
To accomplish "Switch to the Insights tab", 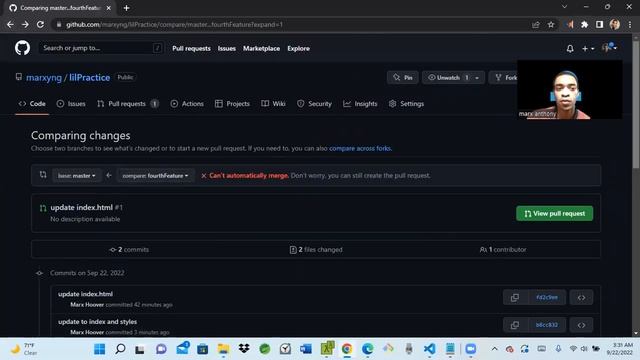I will click(360, 104).
